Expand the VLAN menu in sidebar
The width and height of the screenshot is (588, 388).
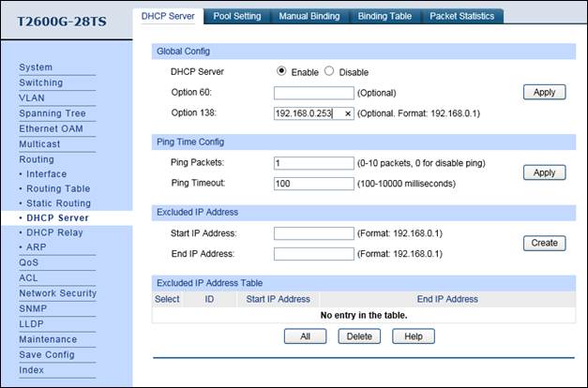[32, 97]
